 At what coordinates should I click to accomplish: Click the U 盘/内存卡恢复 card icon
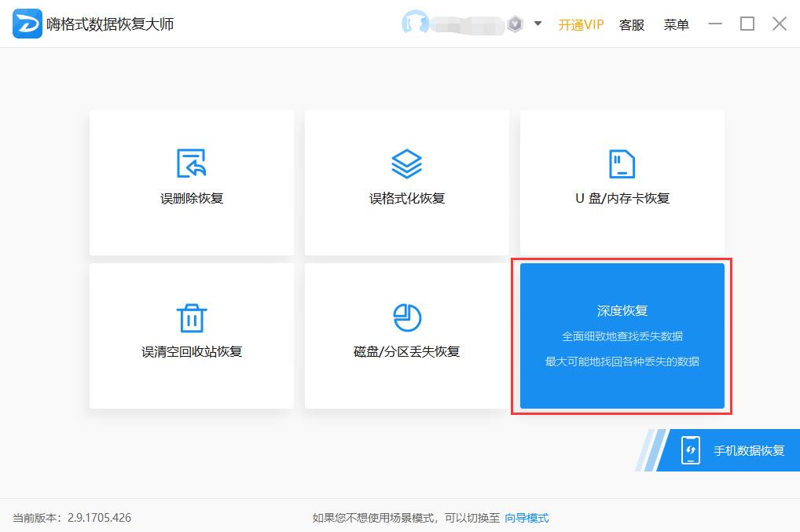pyautogui.click(x=622, y=163)
